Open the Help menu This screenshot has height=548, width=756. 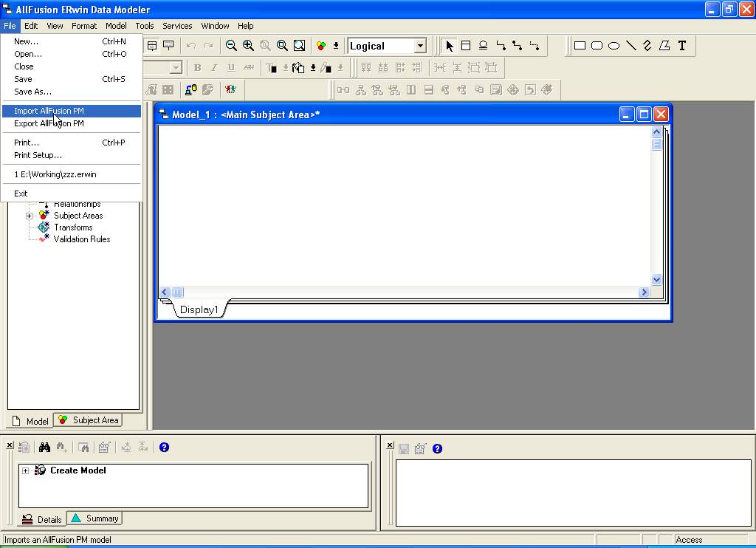pyautogui.click(x=245, y=26)
